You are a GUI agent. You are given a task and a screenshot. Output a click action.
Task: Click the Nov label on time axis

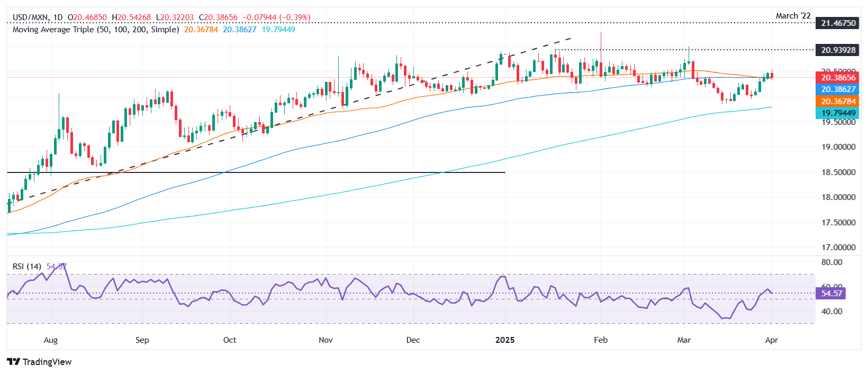tap(326, 340)
